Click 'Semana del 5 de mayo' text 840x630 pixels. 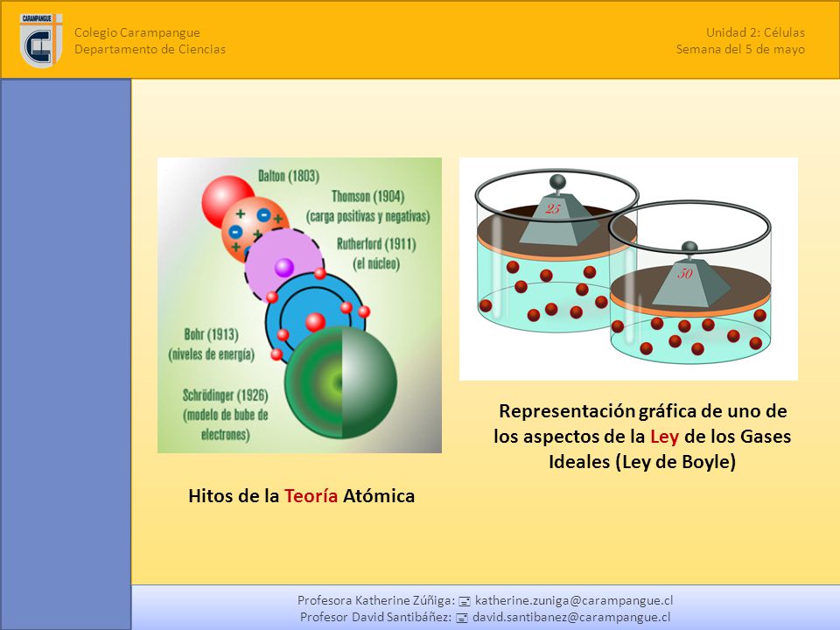pyautogui.click(x=740, y=49)
